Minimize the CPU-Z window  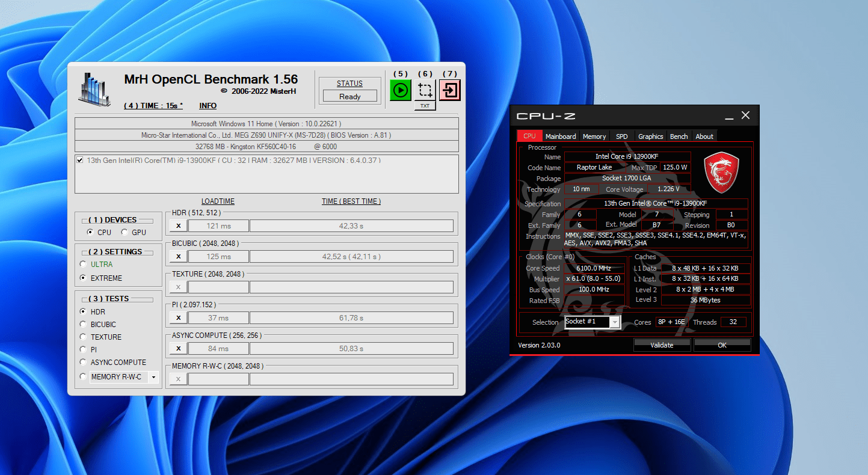[728, 115]
